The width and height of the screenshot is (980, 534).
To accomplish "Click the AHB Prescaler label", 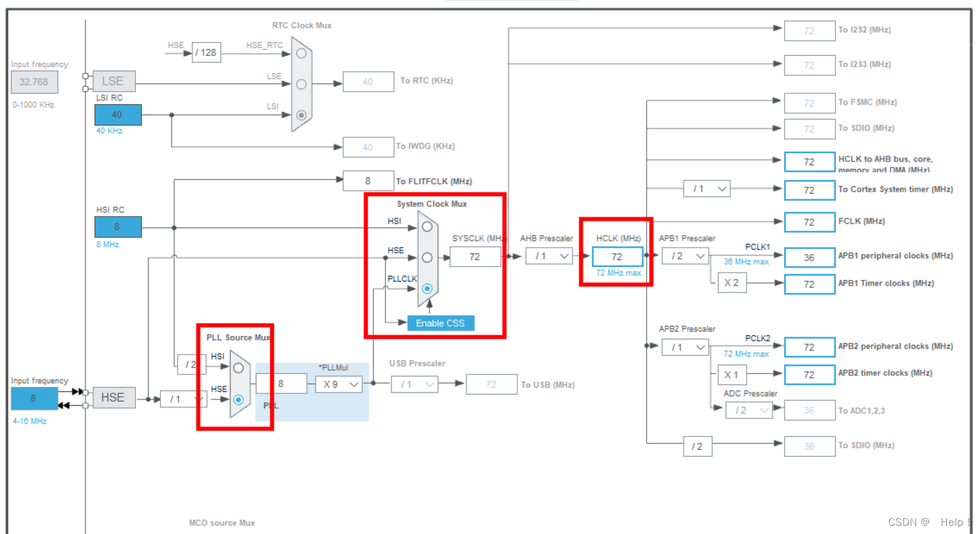I will 546,239.
